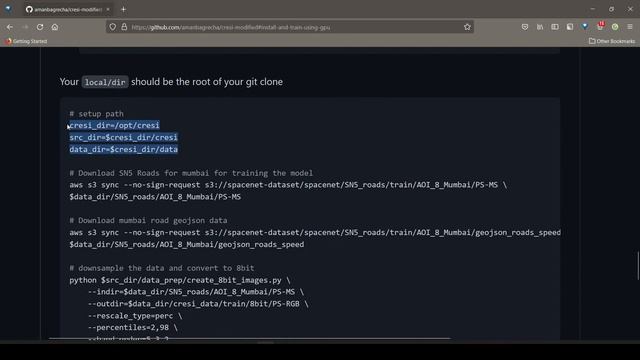Open the extension with red badge
Viewport: 640px width, 360px height.
click(600, 27)
